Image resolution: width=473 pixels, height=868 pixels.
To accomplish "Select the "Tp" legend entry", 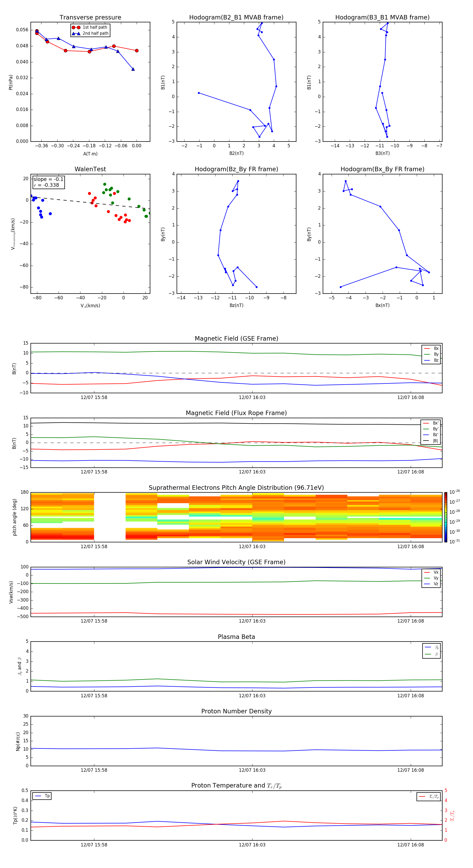I will [x=42, y=796].
